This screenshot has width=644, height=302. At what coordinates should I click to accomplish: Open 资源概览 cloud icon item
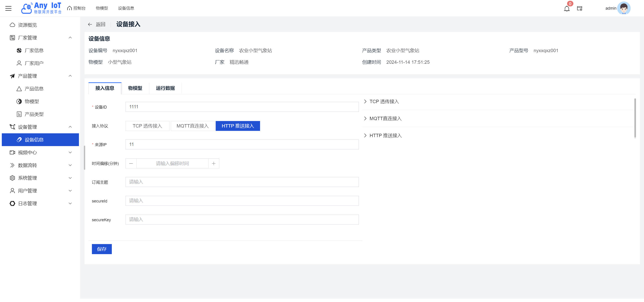pos(12,25)
